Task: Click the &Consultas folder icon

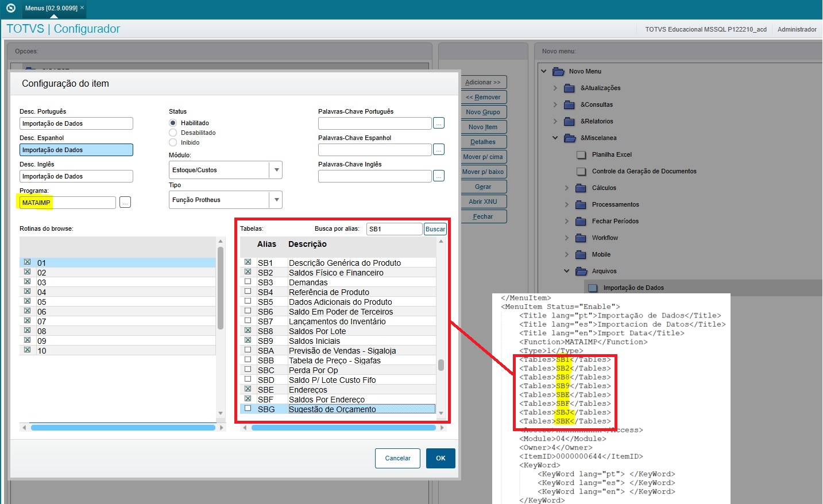Action: [569, 104]
